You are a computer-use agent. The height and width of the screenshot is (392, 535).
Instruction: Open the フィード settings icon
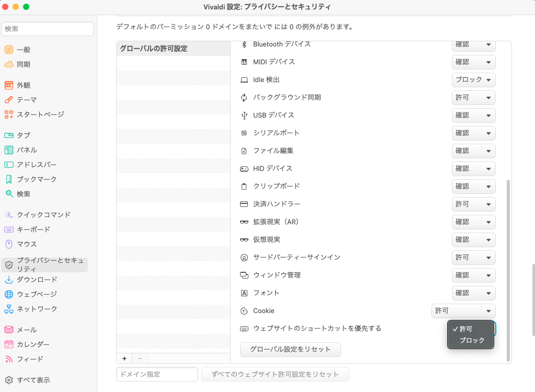[9, 359]
